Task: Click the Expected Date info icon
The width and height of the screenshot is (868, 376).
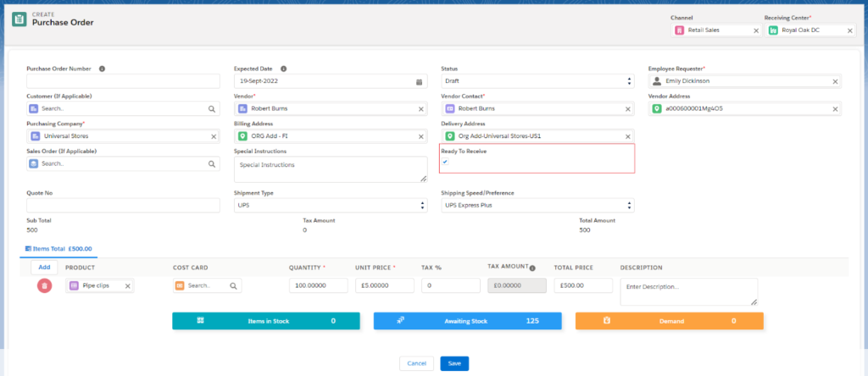Action: pos(283,69)
